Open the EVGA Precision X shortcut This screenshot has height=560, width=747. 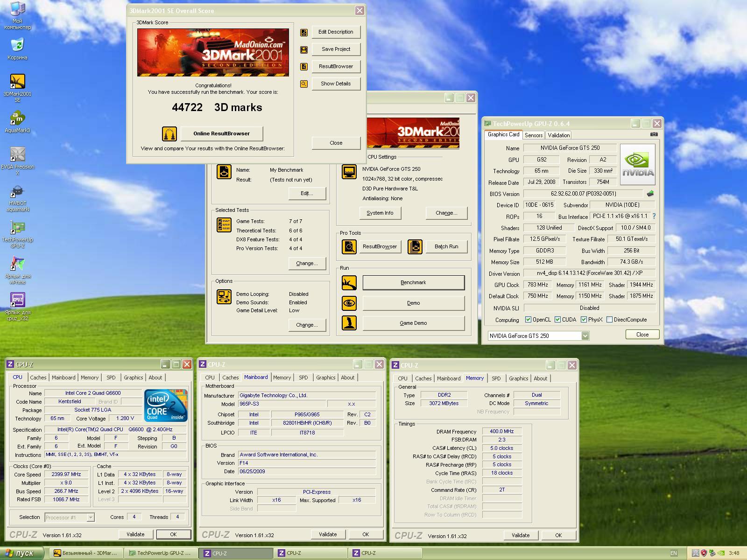click(17, 161)
